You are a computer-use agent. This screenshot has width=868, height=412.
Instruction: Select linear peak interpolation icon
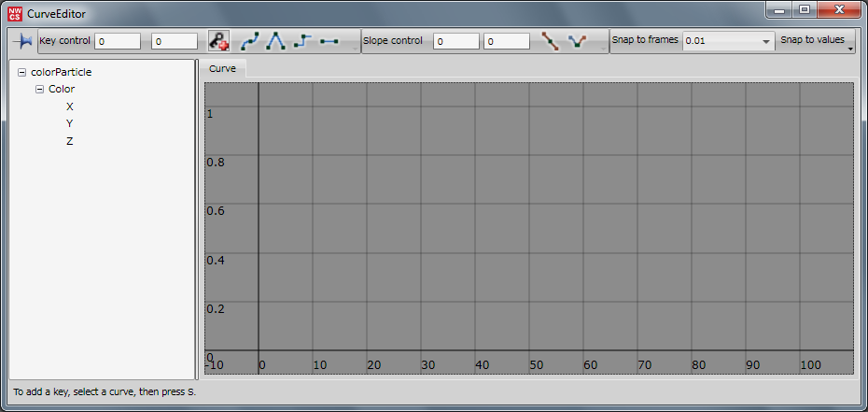[x=276, y=42]
